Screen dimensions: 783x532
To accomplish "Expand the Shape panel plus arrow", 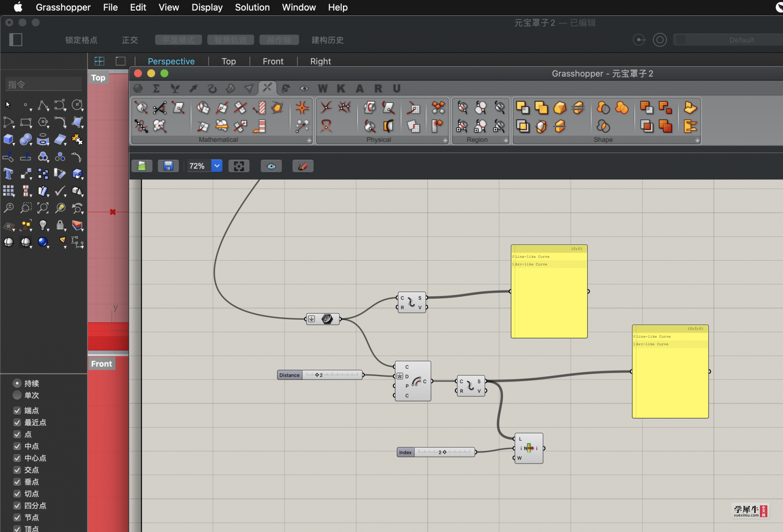I will 697,140.
